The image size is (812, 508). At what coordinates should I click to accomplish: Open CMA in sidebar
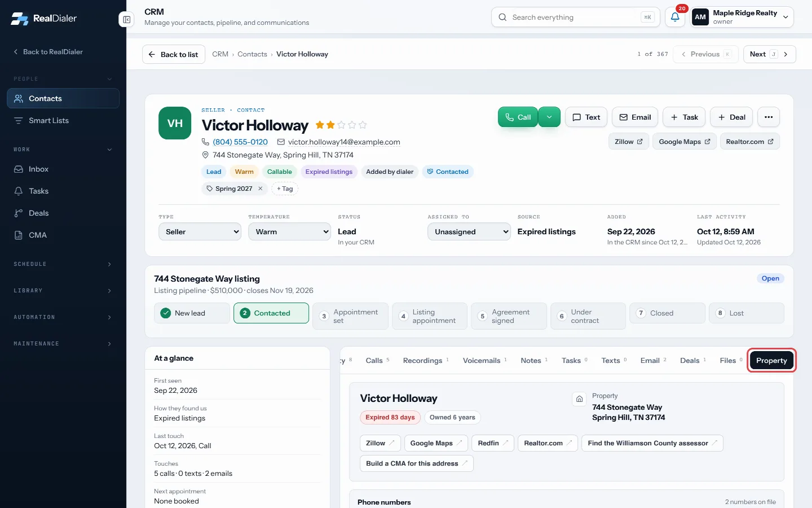(x=63, y=235)
